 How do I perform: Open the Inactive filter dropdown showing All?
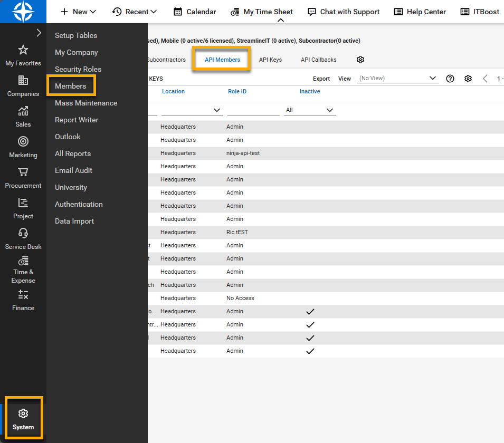[310, 110]
